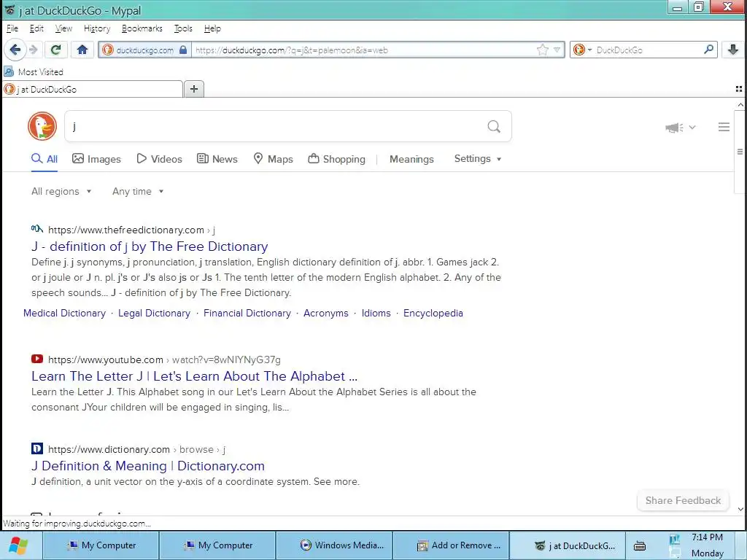Click the tab groups icon
This screenshot has height=560, width=747.
(739, 89)
